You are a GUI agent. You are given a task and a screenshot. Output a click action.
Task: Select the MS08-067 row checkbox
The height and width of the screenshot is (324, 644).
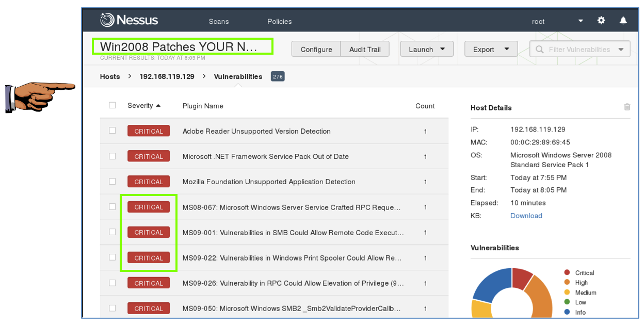pos(112,206)
